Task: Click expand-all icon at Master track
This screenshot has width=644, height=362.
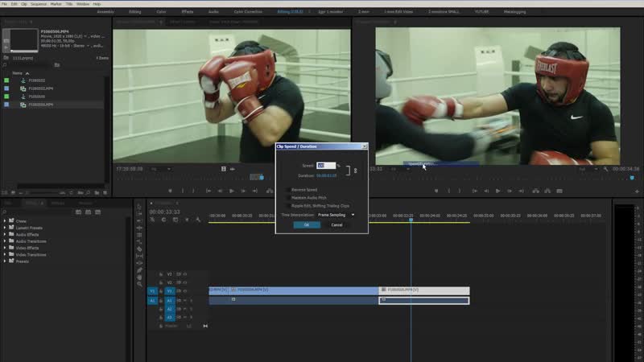Action: point(205,326)
